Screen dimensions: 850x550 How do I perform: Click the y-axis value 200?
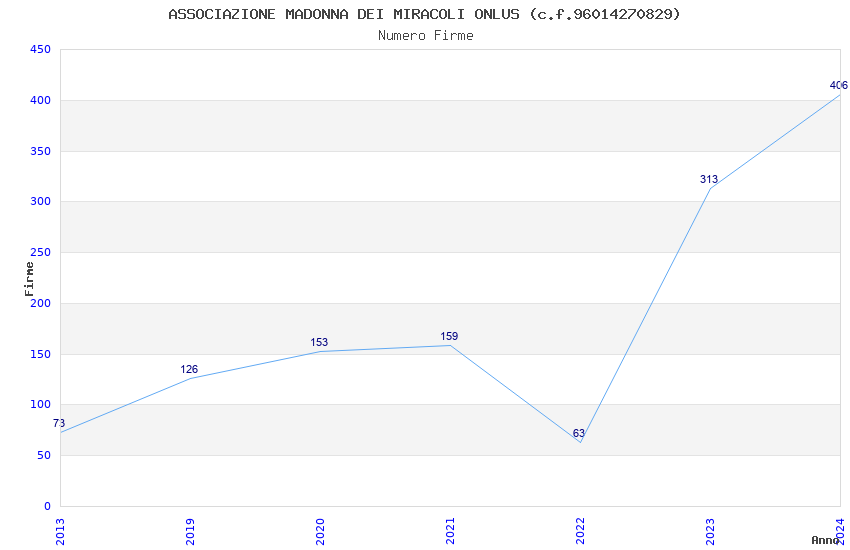40,303
